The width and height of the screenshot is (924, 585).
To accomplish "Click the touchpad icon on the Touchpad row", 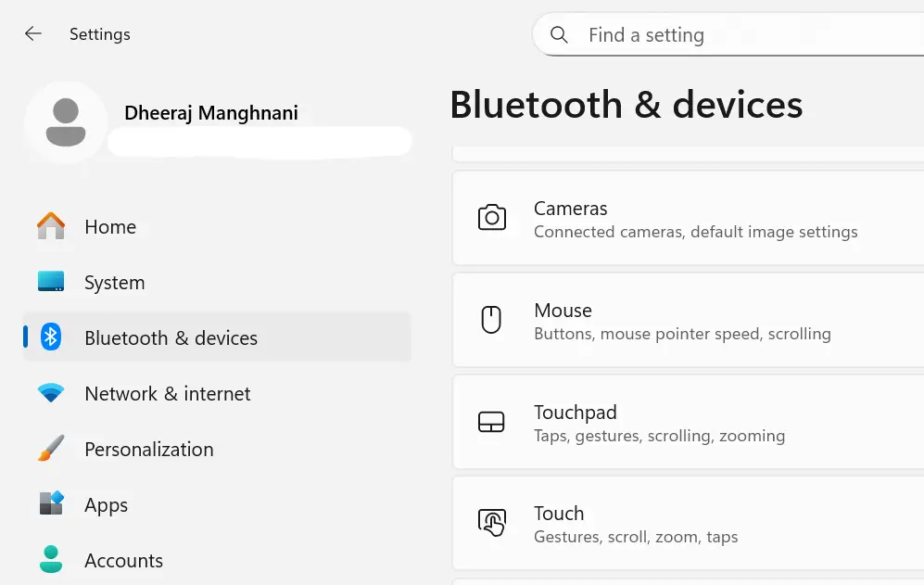I will (x=492, y=422).
